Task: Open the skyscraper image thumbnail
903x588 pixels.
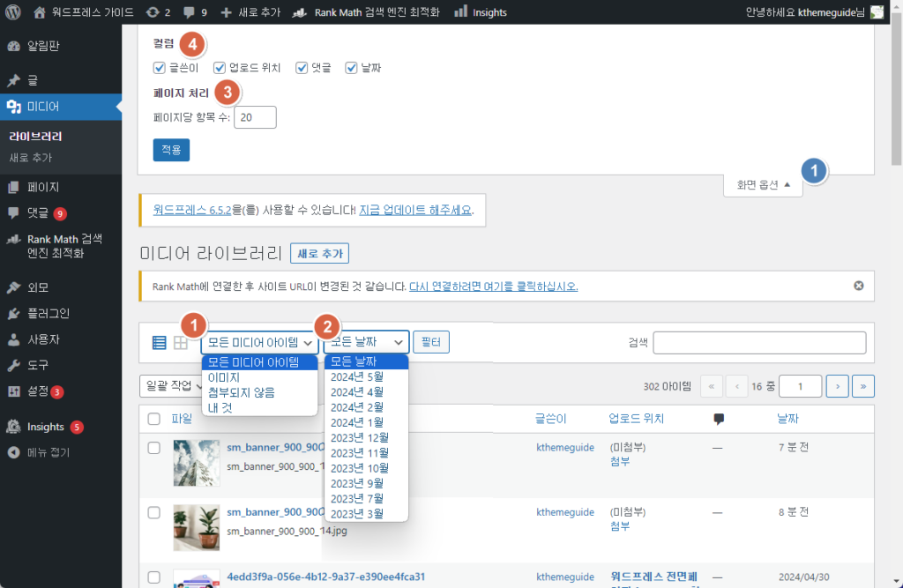Action: [x=197, y=463]
